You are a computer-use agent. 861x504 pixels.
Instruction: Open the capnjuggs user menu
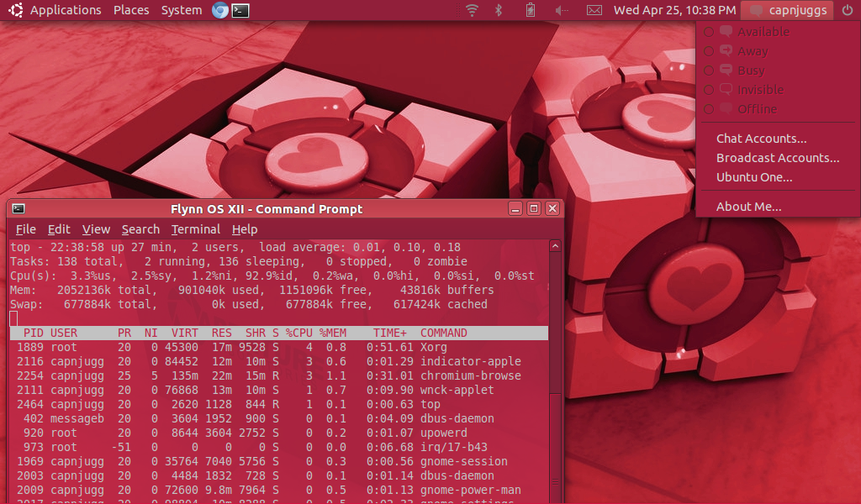click(787, 10)
